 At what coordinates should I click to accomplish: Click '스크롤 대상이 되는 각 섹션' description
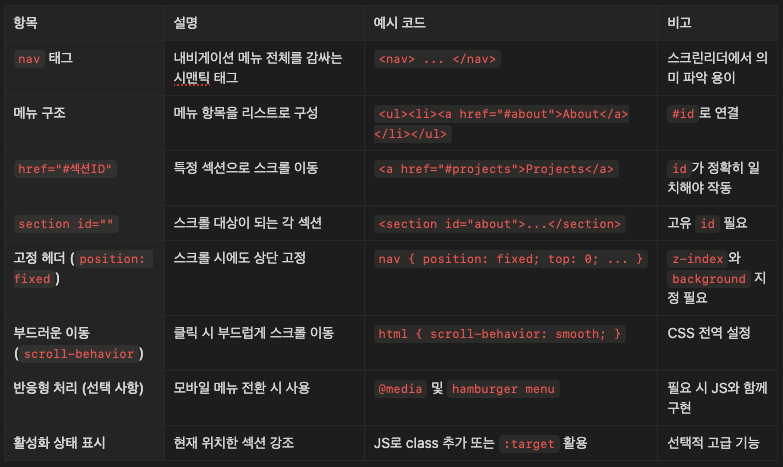(248, 223)
